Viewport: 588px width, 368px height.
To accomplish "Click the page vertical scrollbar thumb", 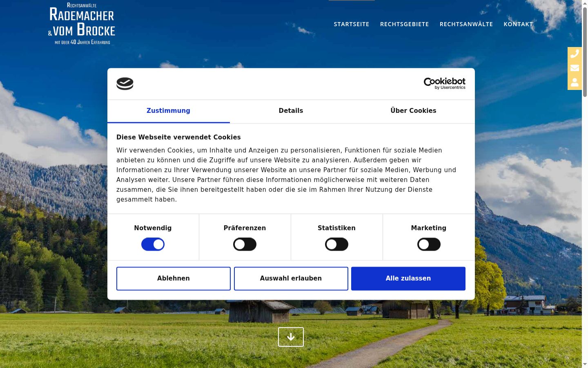I will pyautogui.click(x=585, y=52).
